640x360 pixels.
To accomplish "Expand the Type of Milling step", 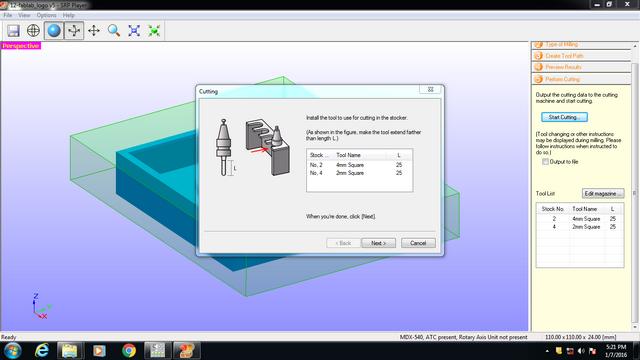I will click(x=581, y=44).
